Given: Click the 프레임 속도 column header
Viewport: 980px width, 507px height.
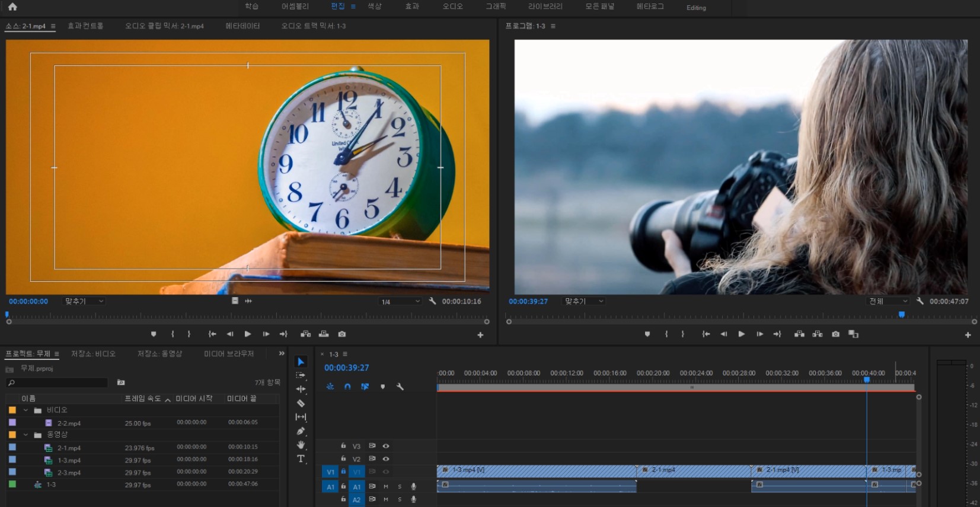Looking at the screenshot, I should tap(143, 398).
